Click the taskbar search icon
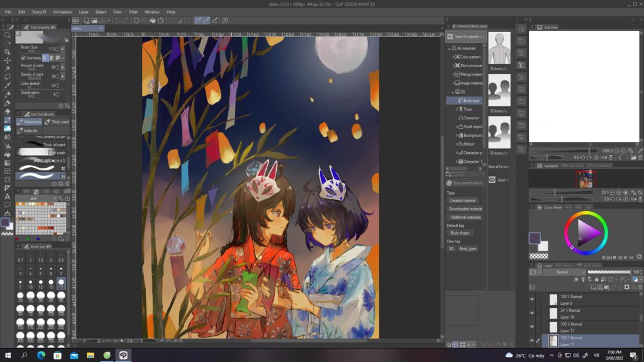 point(25,355)
